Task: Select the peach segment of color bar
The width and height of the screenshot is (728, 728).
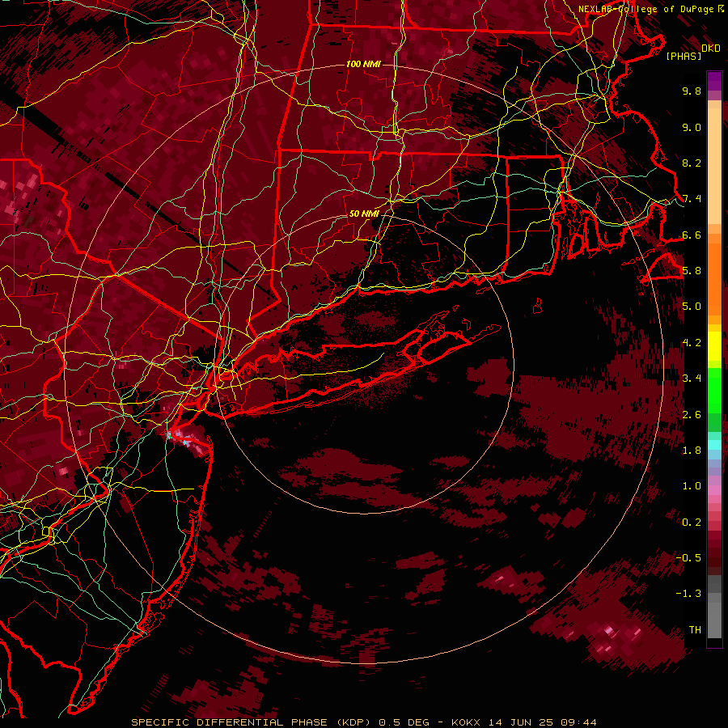Action: [x=714, y=163]
